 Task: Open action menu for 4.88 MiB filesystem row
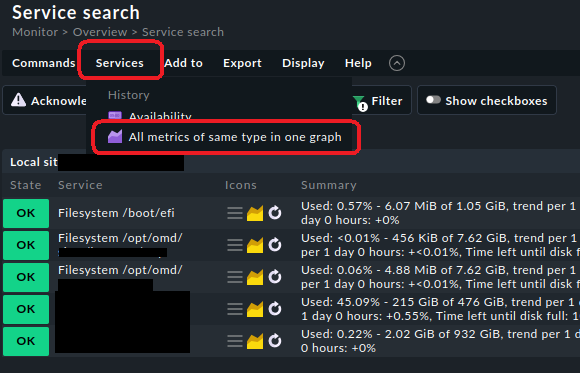[235, 277]
